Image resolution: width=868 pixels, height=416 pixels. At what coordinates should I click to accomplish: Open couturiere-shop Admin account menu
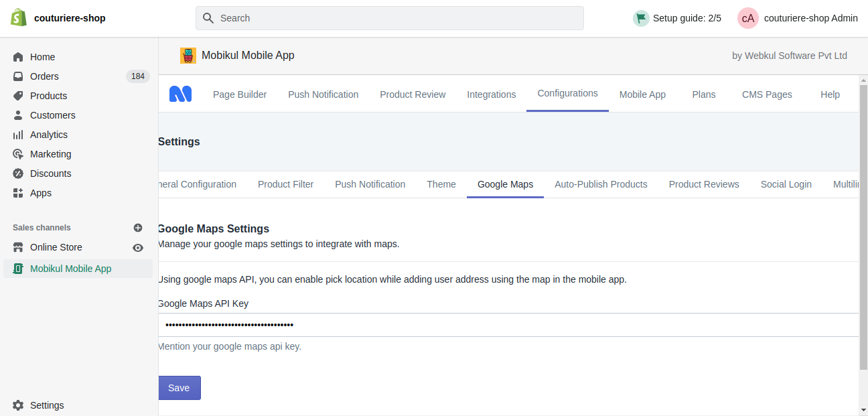[x=798, y=18]
